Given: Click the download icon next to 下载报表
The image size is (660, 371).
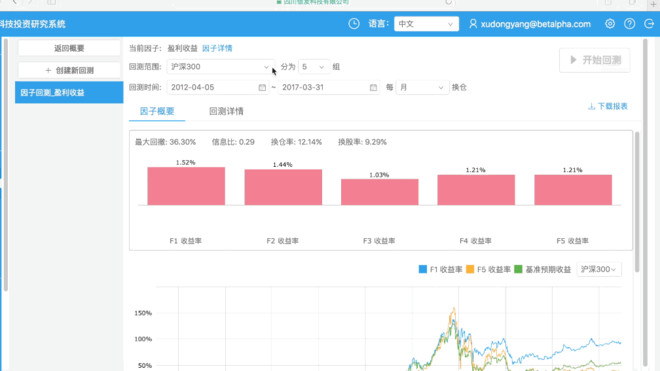Looking at the screenshot, I should 591,107.
